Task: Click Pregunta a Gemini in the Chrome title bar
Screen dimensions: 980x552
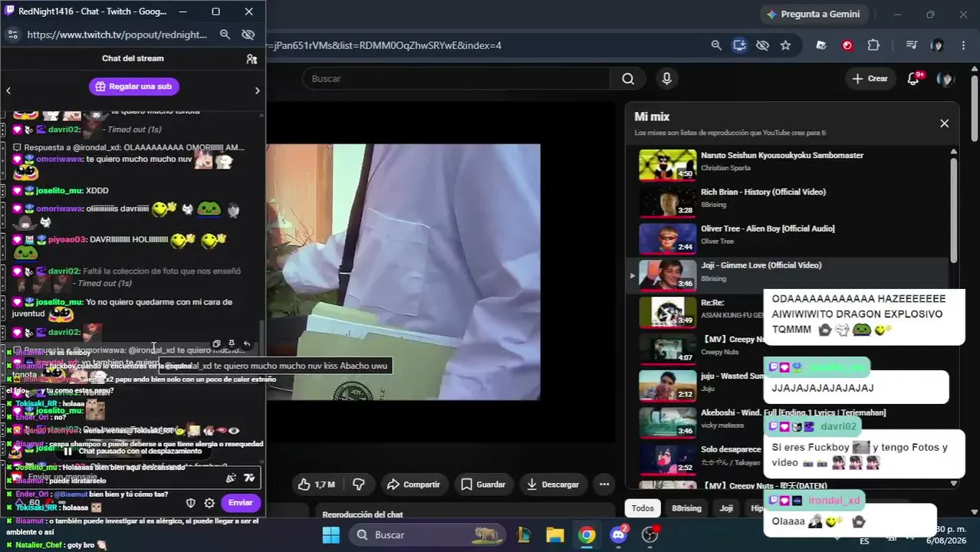Action: pyautogui.click(x=814, y=14)
